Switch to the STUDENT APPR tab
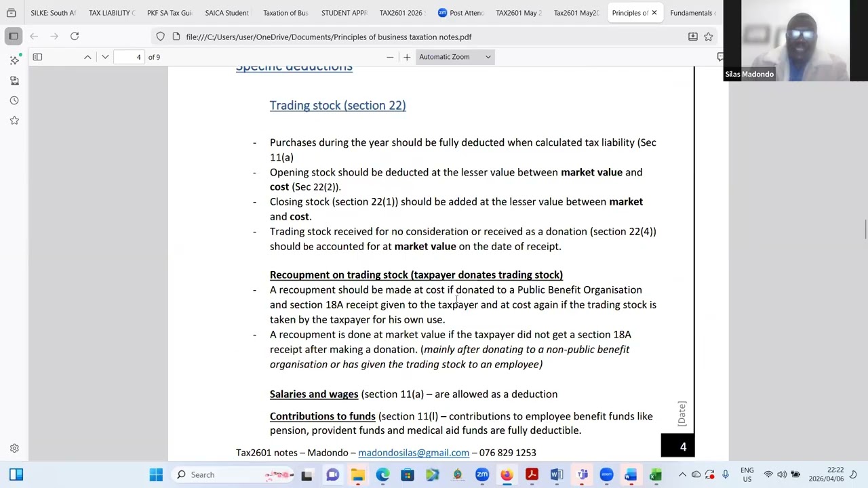Image resolution: width=868 pixels, height=488 pixels. 344,13
